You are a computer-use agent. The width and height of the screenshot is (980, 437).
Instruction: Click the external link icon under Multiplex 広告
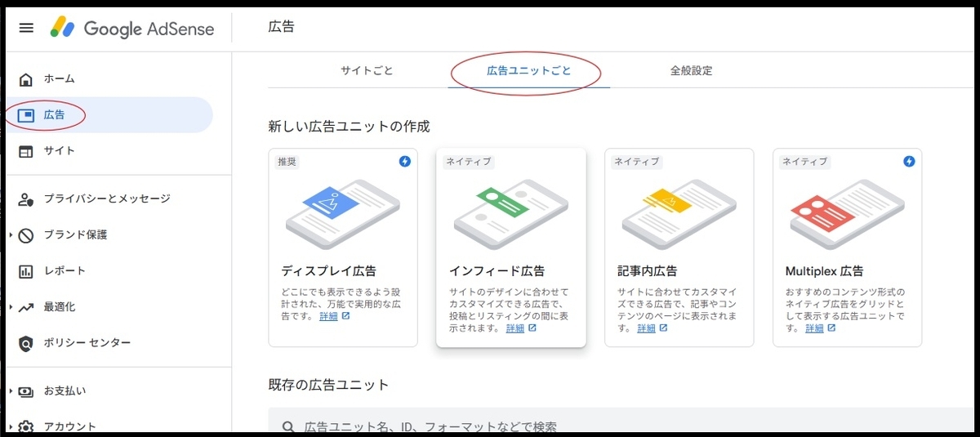[831, 328]
